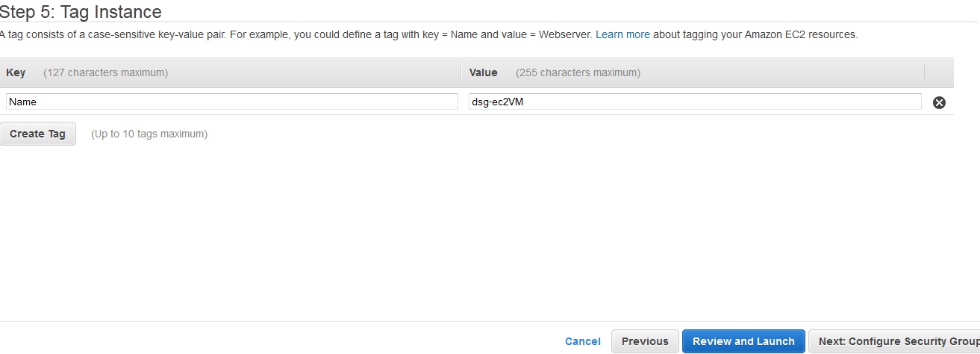Image resolution: width=980 pixels, height=354 pixels.
Task: Click the empty header cell above remove icon
Action: point(939,72)
